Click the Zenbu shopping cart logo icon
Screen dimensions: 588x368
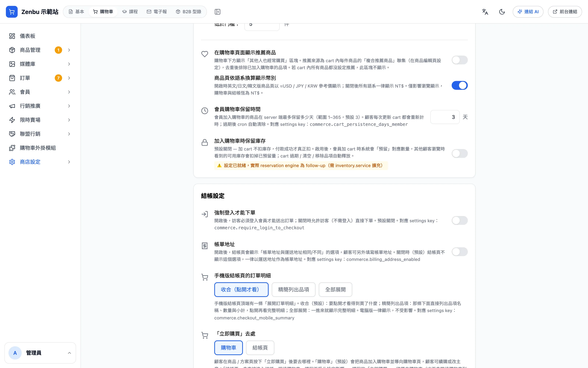(12, 12)
